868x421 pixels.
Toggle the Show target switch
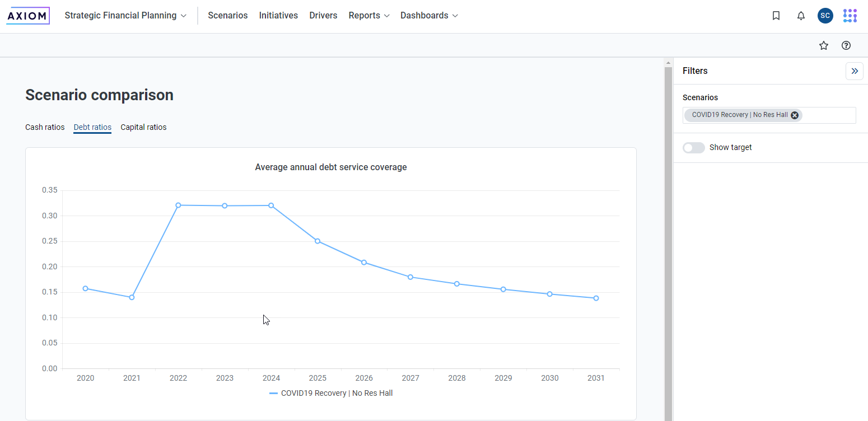point(694,148)
